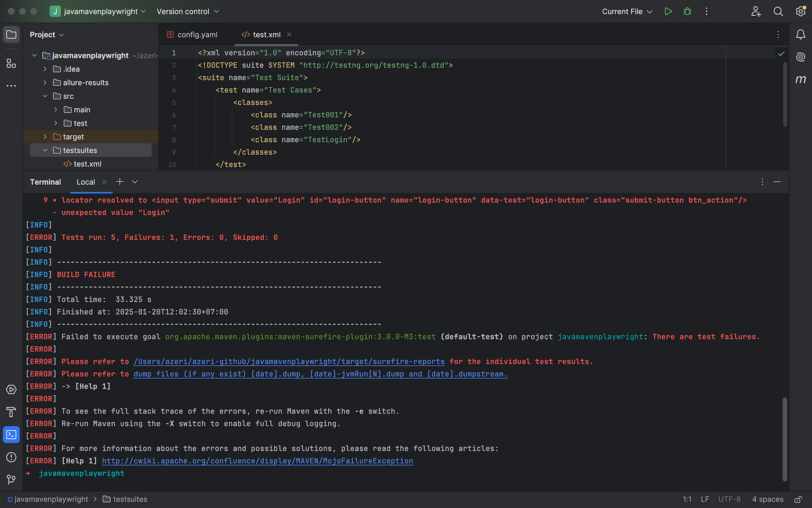
Task: Click the terminal vertical scrollbar
Action: coord(785,439)
